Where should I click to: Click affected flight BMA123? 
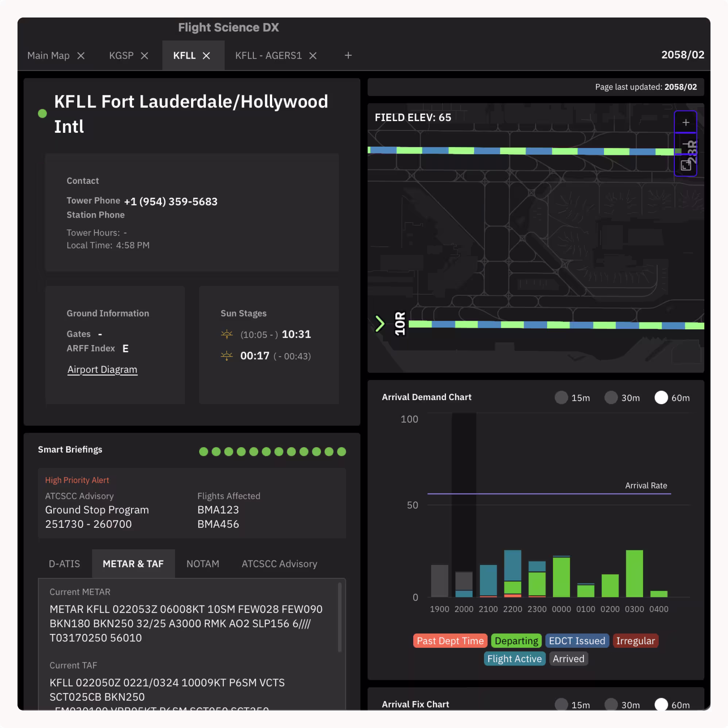pyautogui.click(x=218, y=510)
